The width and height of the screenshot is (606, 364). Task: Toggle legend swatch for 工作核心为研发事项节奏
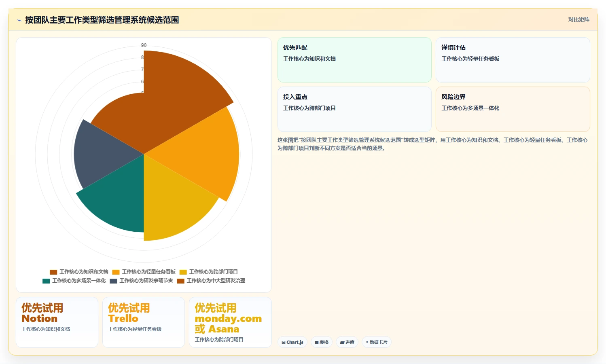tap(113, 281)
